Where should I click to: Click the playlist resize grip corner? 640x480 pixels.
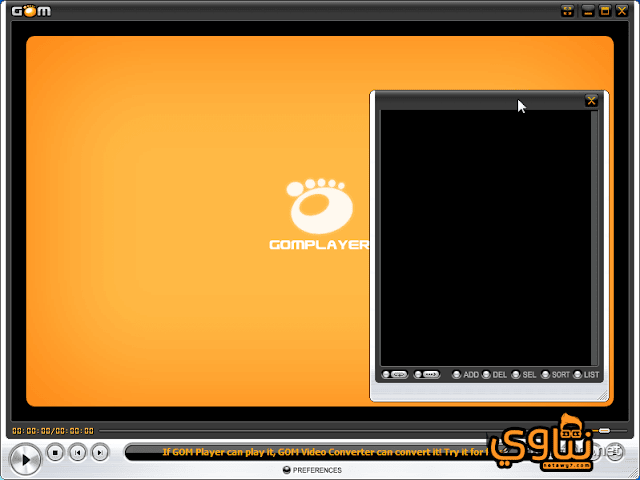[x=603, y=395]
